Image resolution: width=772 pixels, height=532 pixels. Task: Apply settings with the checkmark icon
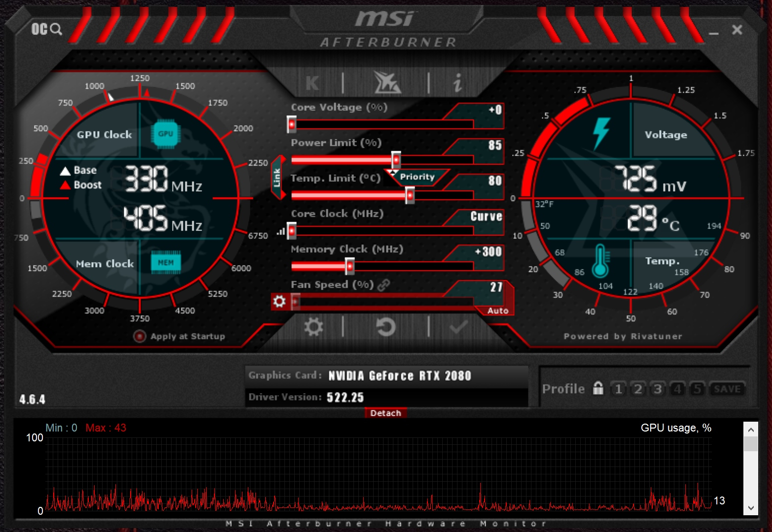pyautogui.click(x=458, y=327)
